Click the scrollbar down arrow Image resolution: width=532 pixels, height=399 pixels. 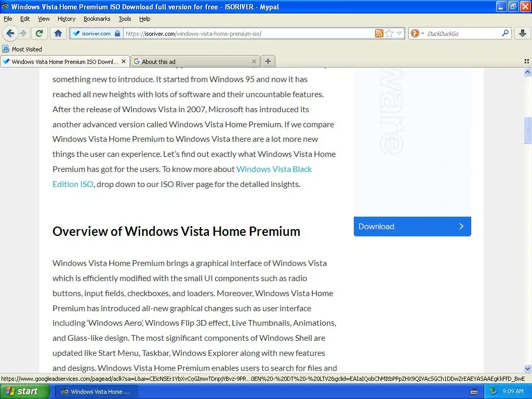tap(527, 368)
